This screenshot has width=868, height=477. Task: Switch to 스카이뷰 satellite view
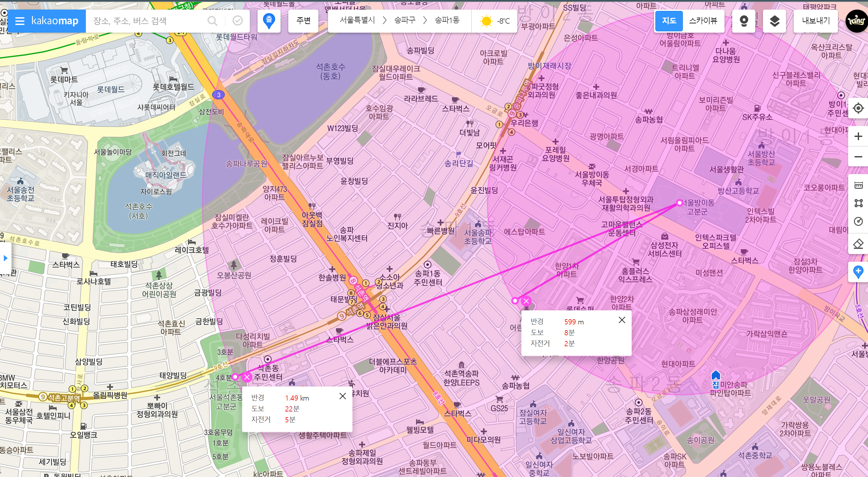click(x=703, y=21)
